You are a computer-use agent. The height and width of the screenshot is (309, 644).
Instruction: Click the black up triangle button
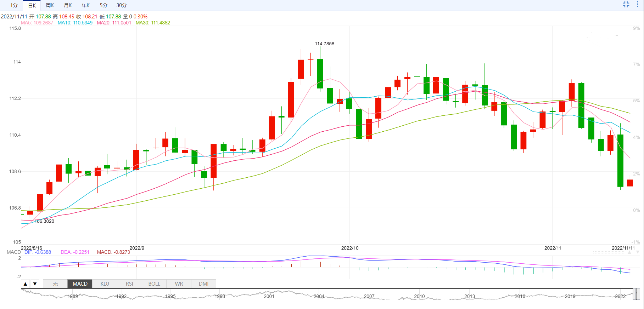pyautogui.click(x=25, y=284)
